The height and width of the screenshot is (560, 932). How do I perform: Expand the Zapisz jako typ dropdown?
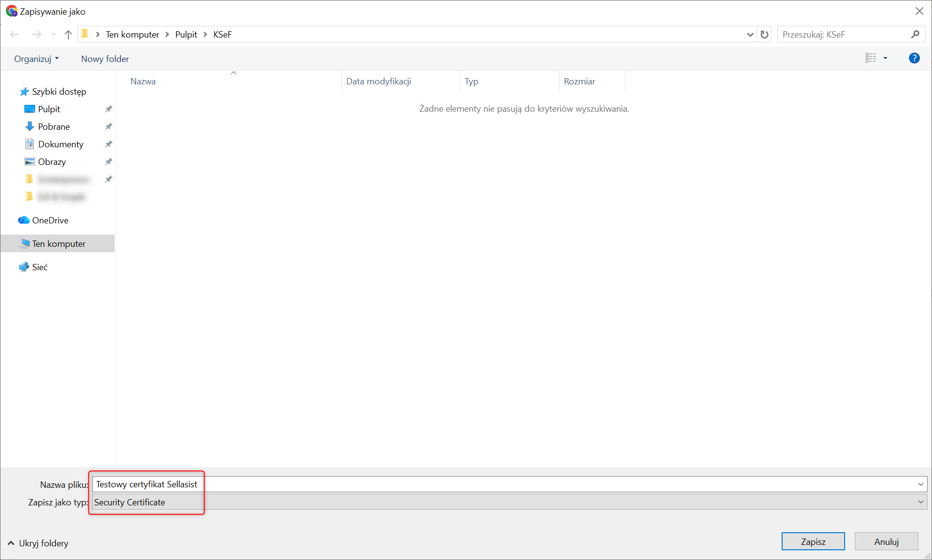tap(920, 502)
